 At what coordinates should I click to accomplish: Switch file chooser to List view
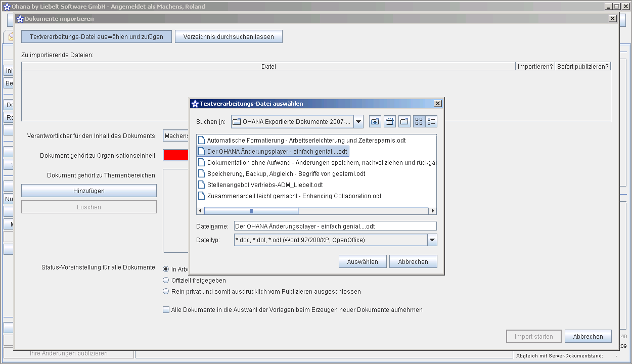click(x=419, y=121)
